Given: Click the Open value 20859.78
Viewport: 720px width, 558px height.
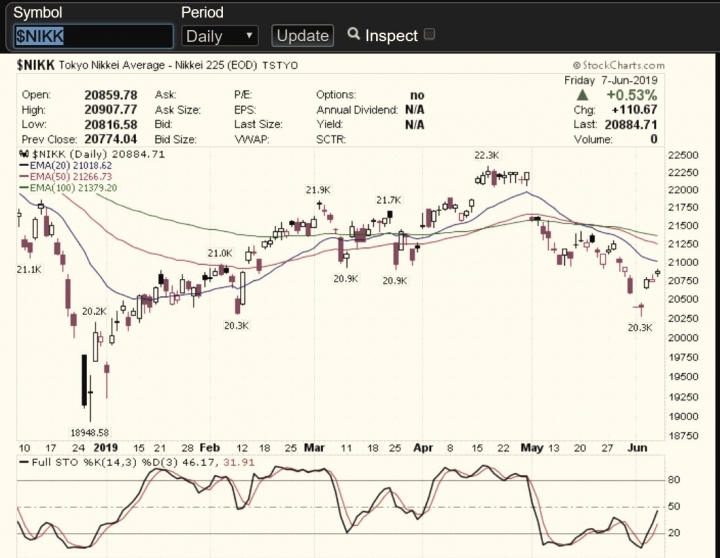Looking at the screenshot, I should coord(111,95).
